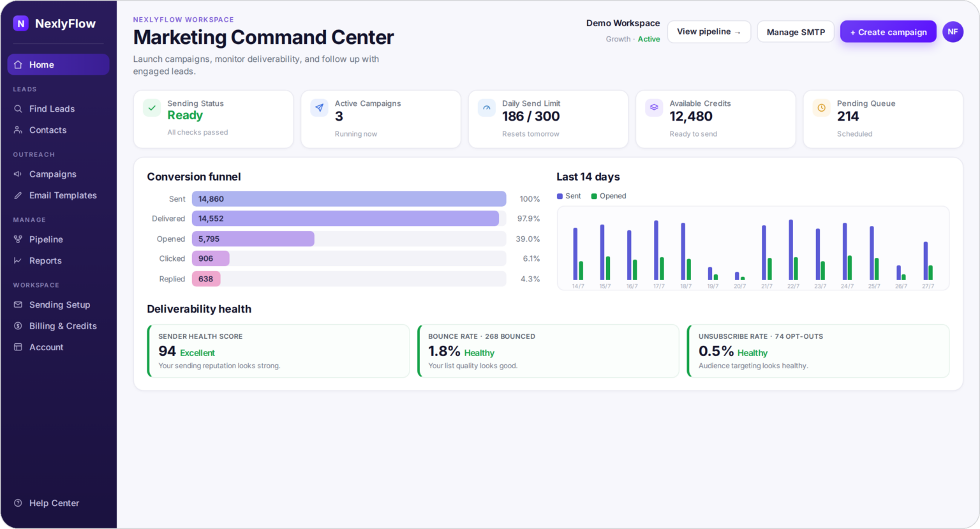Click the Sending Setup envelope icon

(x=18, y=304)
